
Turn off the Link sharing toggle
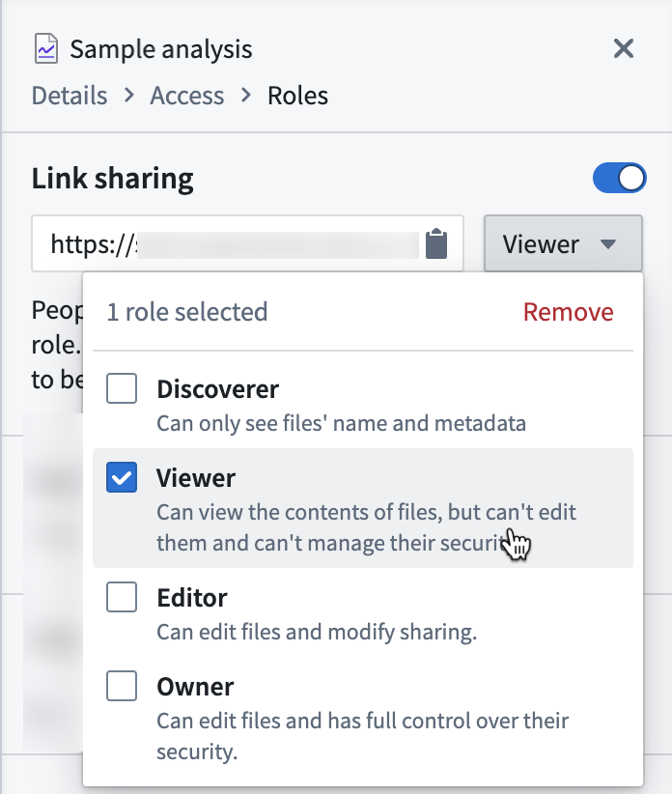click(619, 179)
